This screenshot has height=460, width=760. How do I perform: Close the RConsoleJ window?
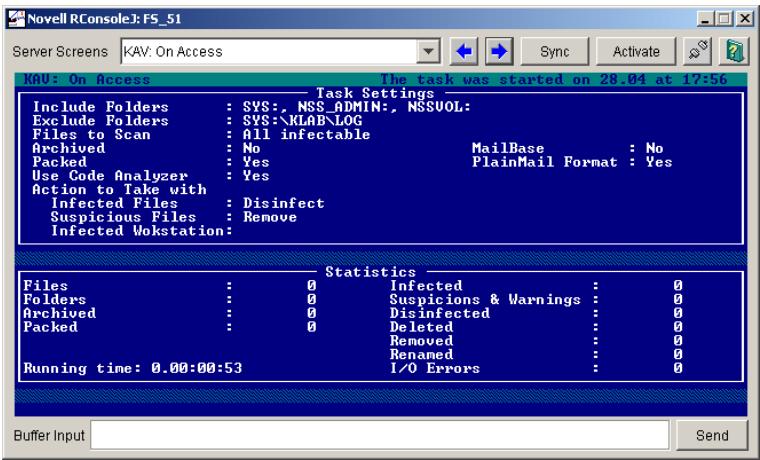pyautogui.click(x=744, y=19)
